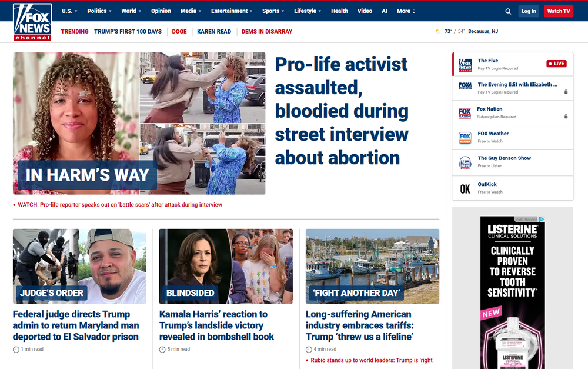Click the Fox Business logo for Evening Edit
The image size is (588, 369).
tap(465, 85)
